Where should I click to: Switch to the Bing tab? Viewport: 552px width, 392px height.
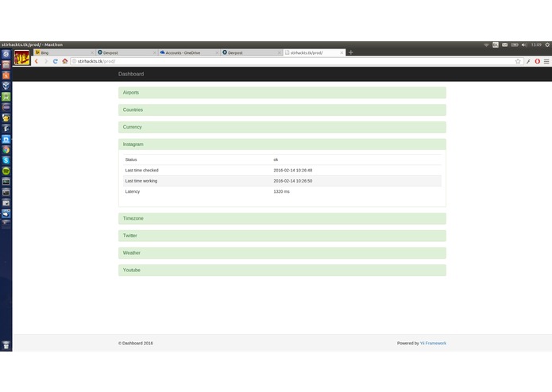point(64,52)
